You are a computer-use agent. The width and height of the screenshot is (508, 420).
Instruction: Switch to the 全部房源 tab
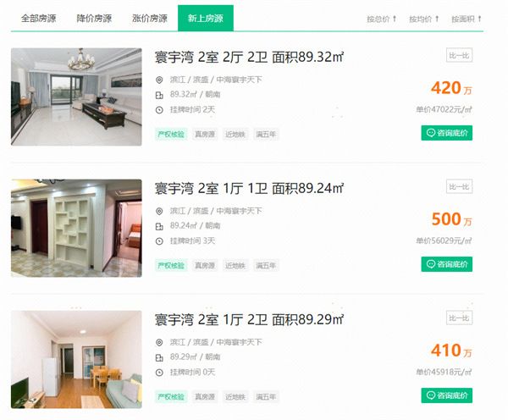click(x=39, y=18)
